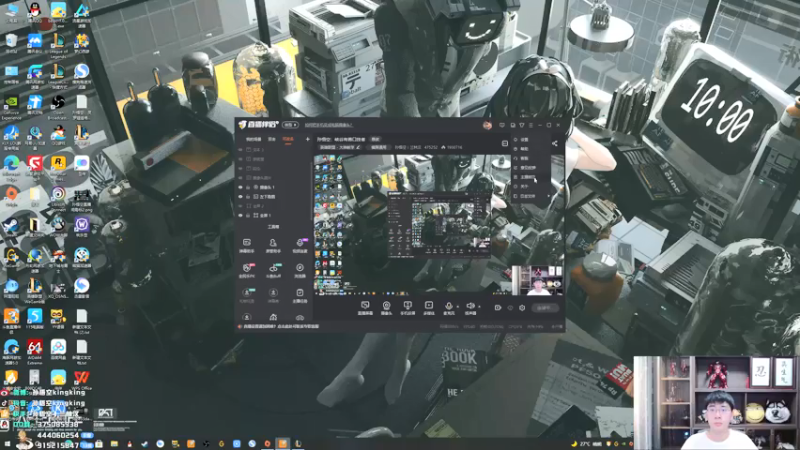Click the share icon beside the dropdown menu
This screenshot has width=800, height=450.
(x=555, y=143)
